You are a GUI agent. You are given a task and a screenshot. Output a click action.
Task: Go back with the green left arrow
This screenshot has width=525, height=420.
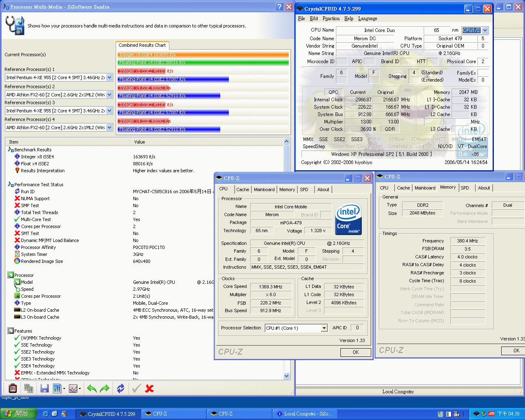92,388
